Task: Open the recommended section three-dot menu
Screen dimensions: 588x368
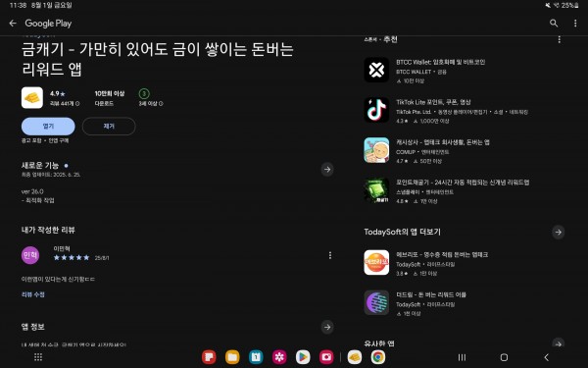Action: 560,40
